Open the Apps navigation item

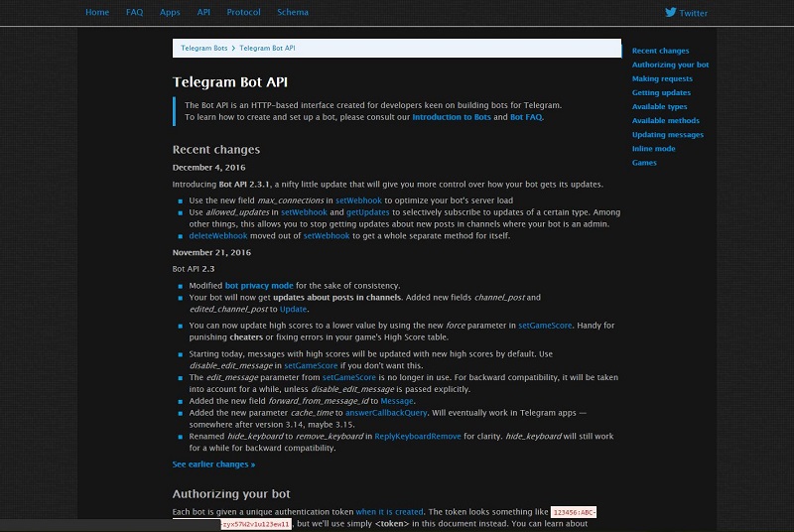tap(170, 12)
